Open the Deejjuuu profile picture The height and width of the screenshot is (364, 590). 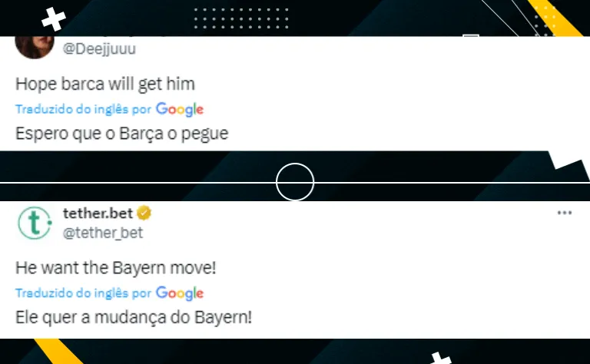35,47
